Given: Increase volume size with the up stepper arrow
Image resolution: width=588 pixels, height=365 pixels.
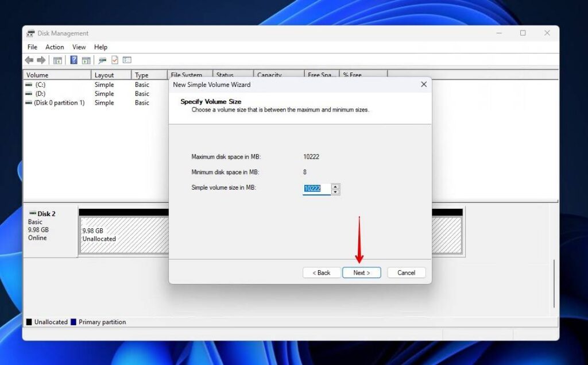Looking at the screenshot, I should (x=335, y=186).
